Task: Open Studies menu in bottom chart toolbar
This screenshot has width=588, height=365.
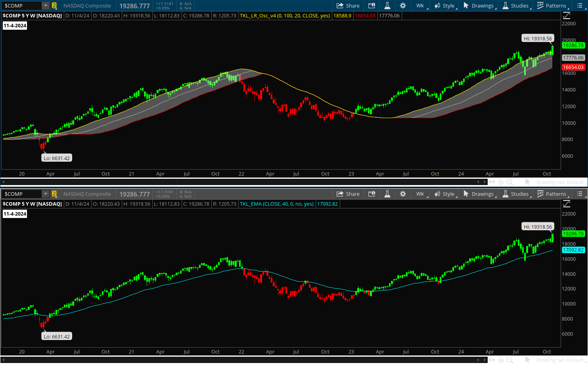Action: click(516, 194)
